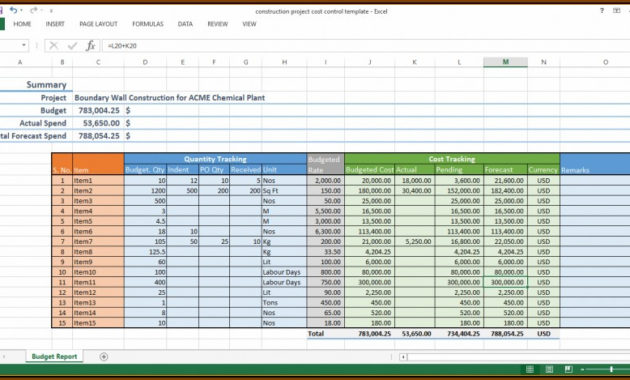Switch to Page Break Preview icon
This screenshot has width=630, height=380.
point(568,370)
